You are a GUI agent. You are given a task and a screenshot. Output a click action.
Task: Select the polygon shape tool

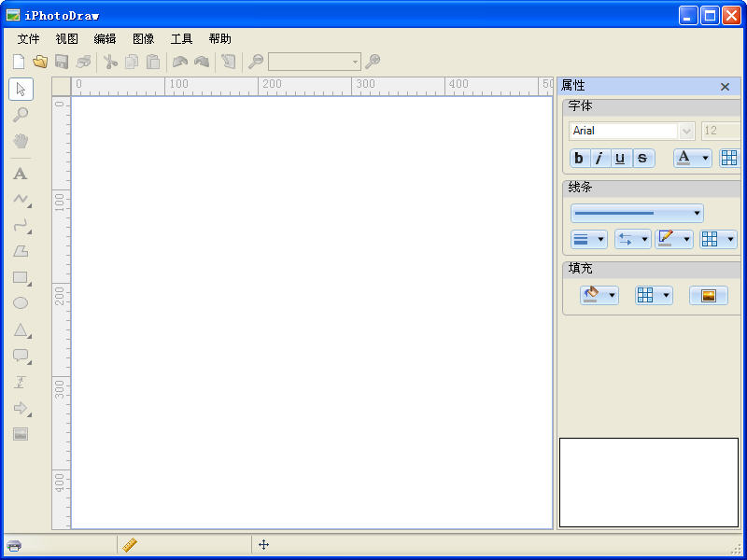coord(21,251)
